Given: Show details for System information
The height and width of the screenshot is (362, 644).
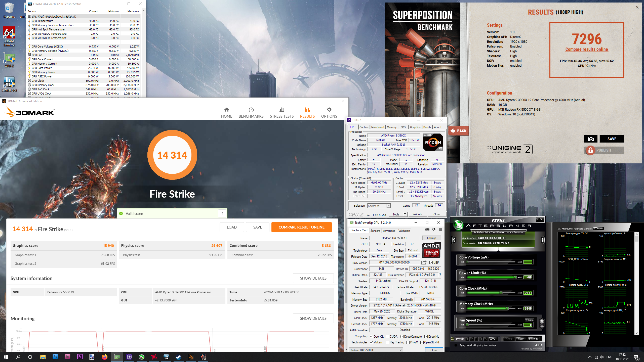Looking at the screenshot, I should coord(313,278).
